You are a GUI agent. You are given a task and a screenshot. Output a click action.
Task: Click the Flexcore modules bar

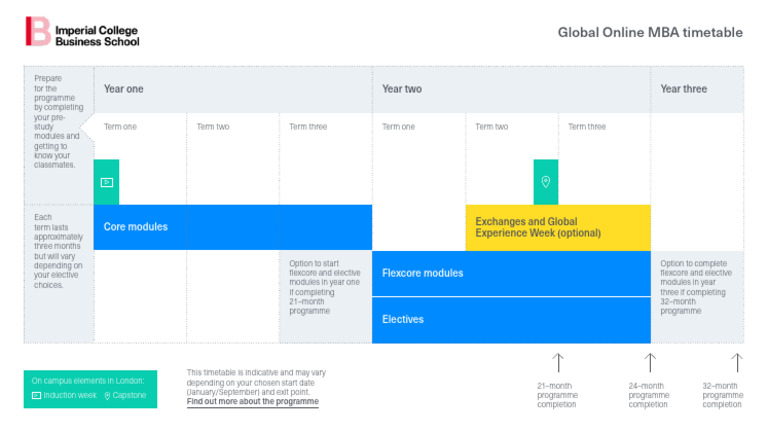tap(511, 273)
